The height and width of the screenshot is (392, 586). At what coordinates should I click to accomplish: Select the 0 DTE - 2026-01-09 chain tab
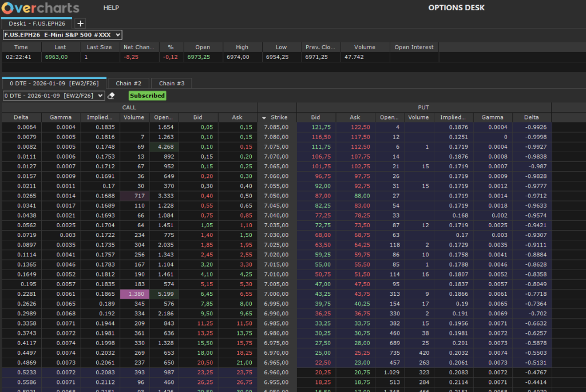(x=54, y=84)
